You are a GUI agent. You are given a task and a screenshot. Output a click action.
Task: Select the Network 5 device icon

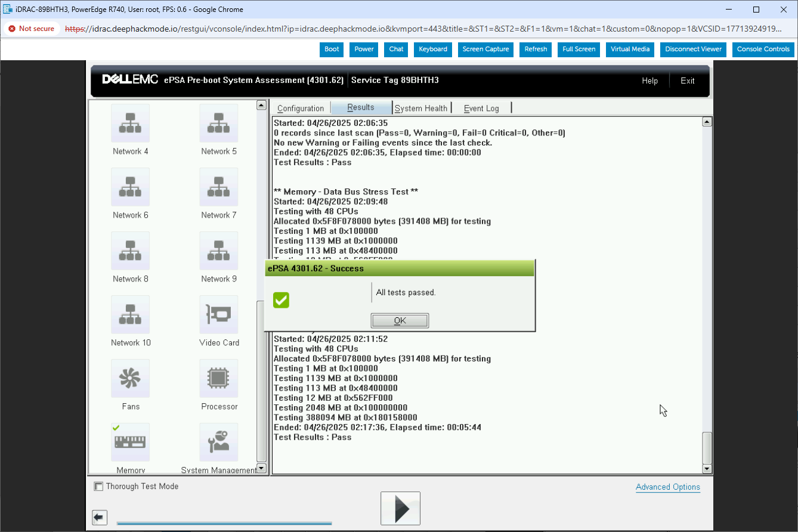coord(218,123)
